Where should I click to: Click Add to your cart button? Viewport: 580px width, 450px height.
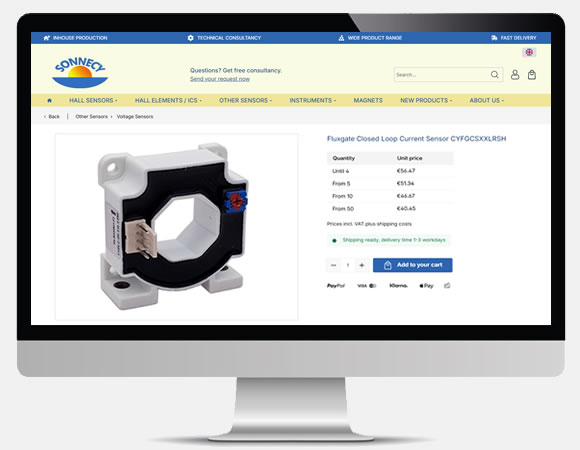[412, 265]
